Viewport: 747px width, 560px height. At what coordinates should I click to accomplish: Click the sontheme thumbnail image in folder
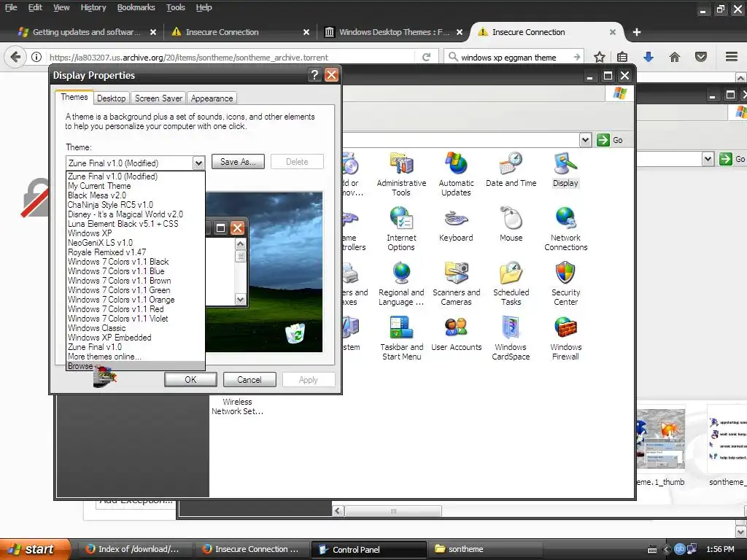660,438
